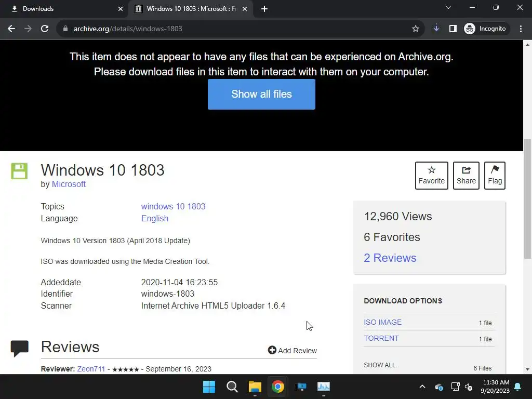Image resolution: width=532 pixels, height=399 pixels.
Task: Open the remote desktop taskbar app
Action: click(301, 387)
